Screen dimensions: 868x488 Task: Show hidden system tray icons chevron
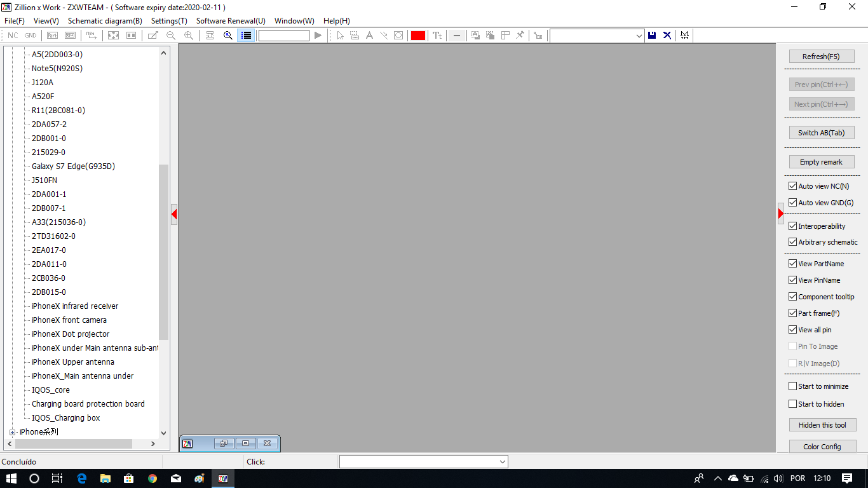pyautogui.click(x=718, y=478)
